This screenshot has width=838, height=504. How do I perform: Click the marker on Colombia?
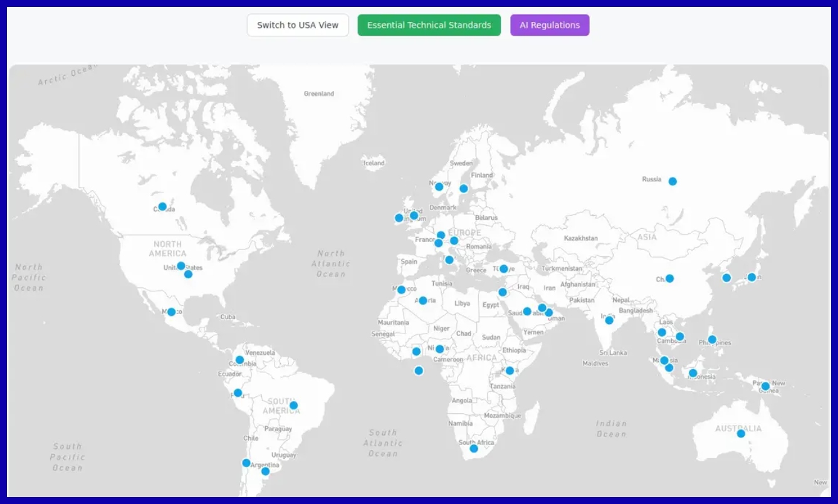coord(239,360)
